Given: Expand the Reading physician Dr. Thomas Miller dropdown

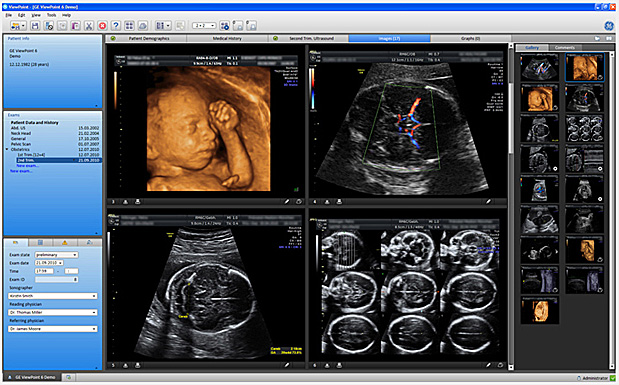Looking at the screenshot, I should 53,312.
